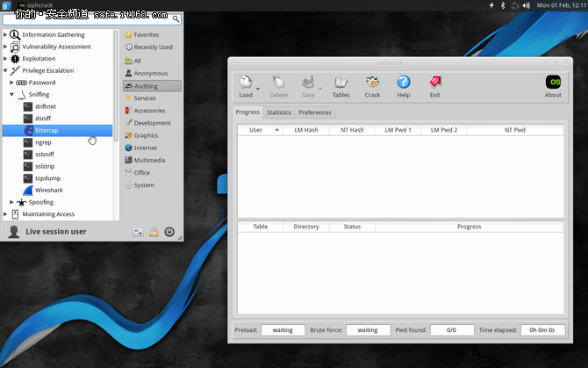588x368 pixels.
Task: Click the lock screen icon in menu
Action: tap(154, 232)
